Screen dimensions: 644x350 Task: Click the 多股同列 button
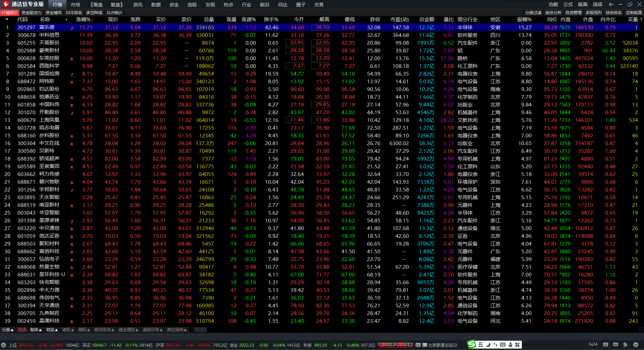click(x=594, y=13)
